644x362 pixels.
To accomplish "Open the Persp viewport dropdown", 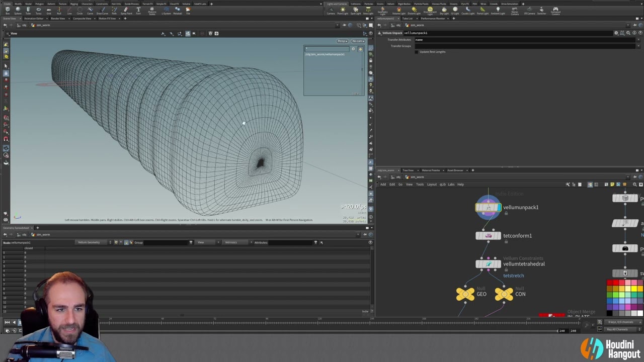I will [x=342, y=41].
